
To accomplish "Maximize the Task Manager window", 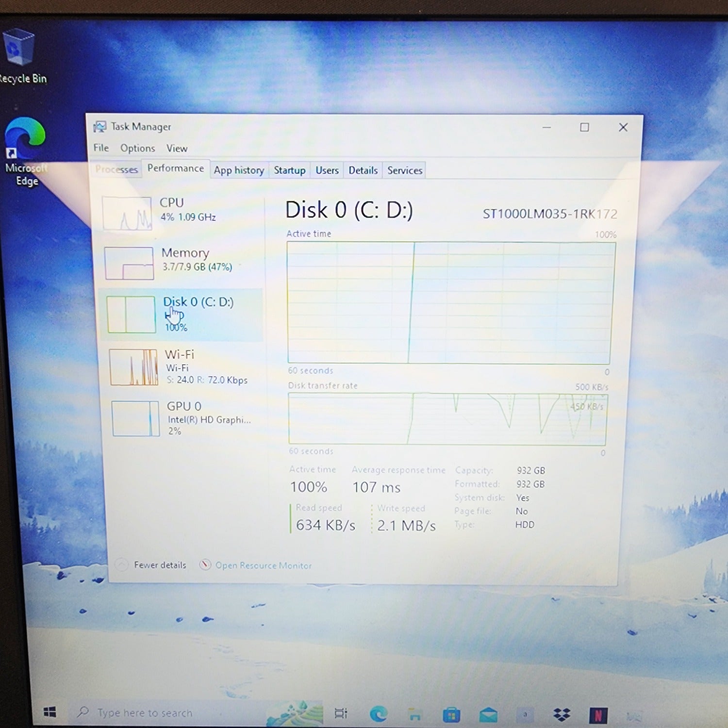I will (584, 127).
